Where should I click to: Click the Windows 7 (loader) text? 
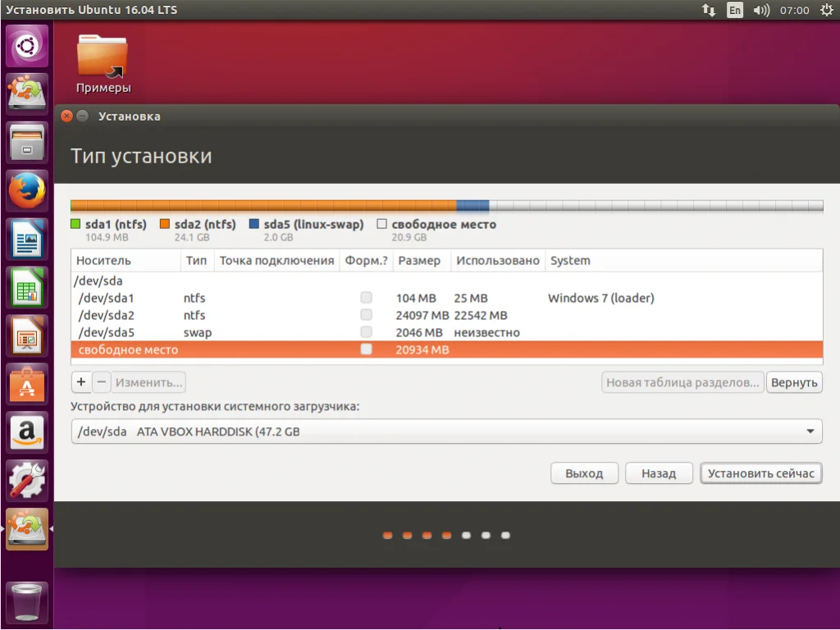pos(601,298)
